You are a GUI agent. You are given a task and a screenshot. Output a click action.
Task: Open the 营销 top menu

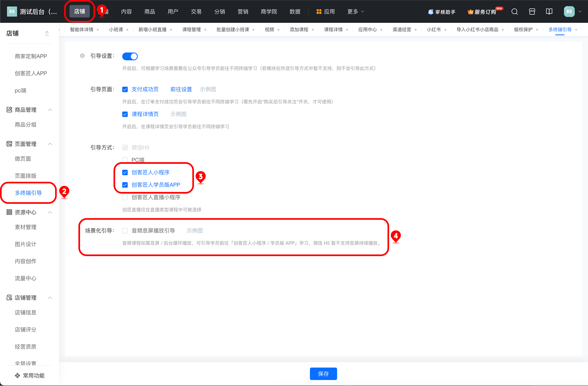[x=243, y=12]
